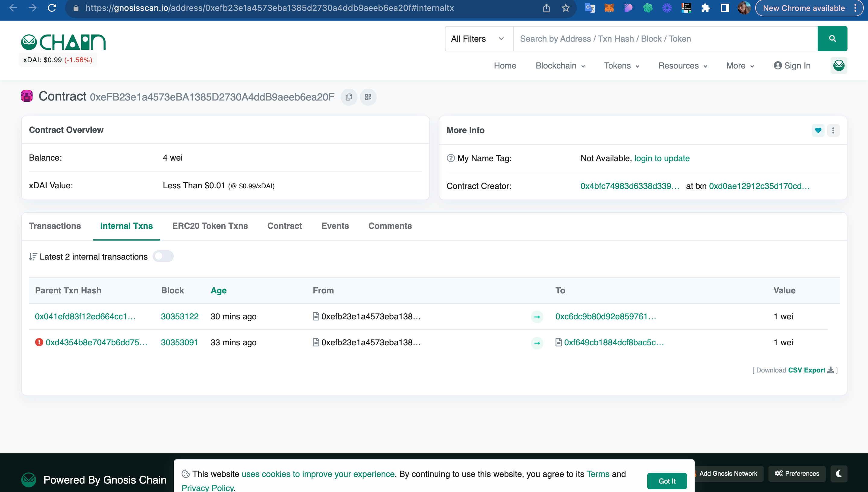The width and height of the screenshot is (868, 492).
Task: Click Sign In
Action: 792,65
